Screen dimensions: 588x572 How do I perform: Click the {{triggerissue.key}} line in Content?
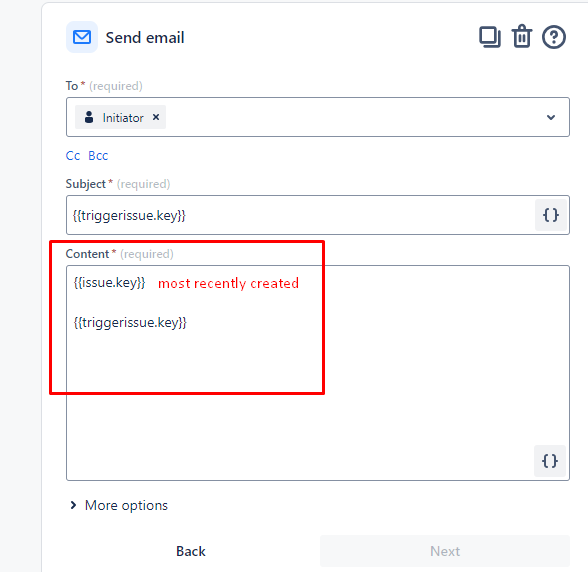pos(130,323)
